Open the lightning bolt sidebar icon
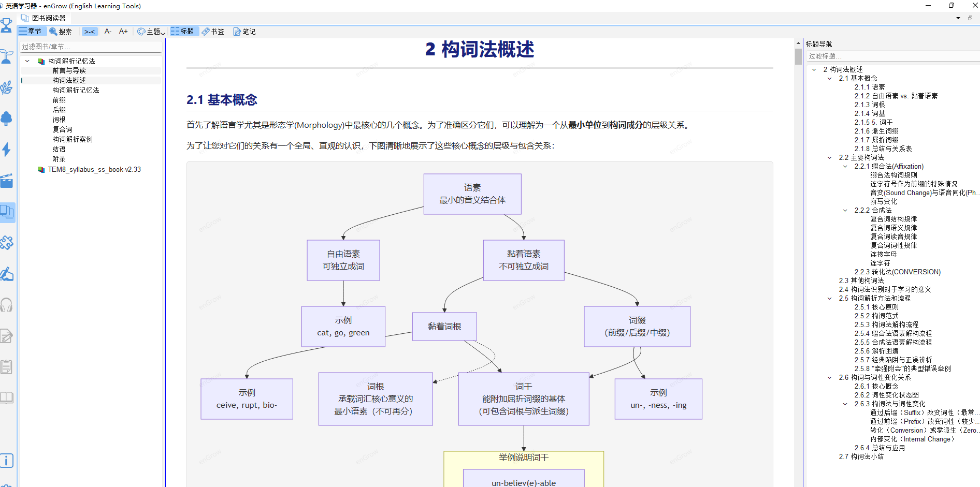 (x=7, y=150)
